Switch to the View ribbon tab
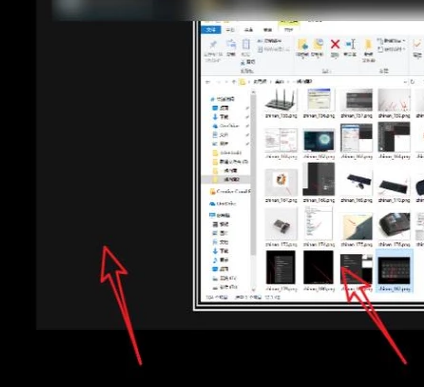 (x=268, y=30)
